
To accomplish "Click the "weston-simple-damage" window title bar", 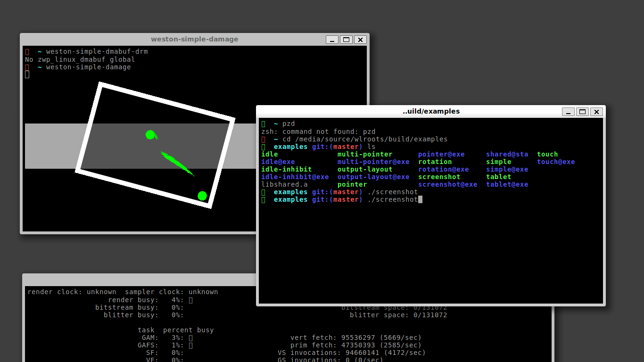I will [x=194, y=39].
